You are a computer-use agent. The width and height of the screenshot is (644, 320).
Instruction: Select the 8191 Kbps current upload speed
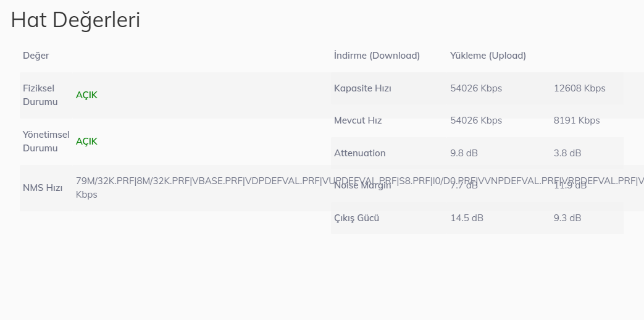coord(577,120)
